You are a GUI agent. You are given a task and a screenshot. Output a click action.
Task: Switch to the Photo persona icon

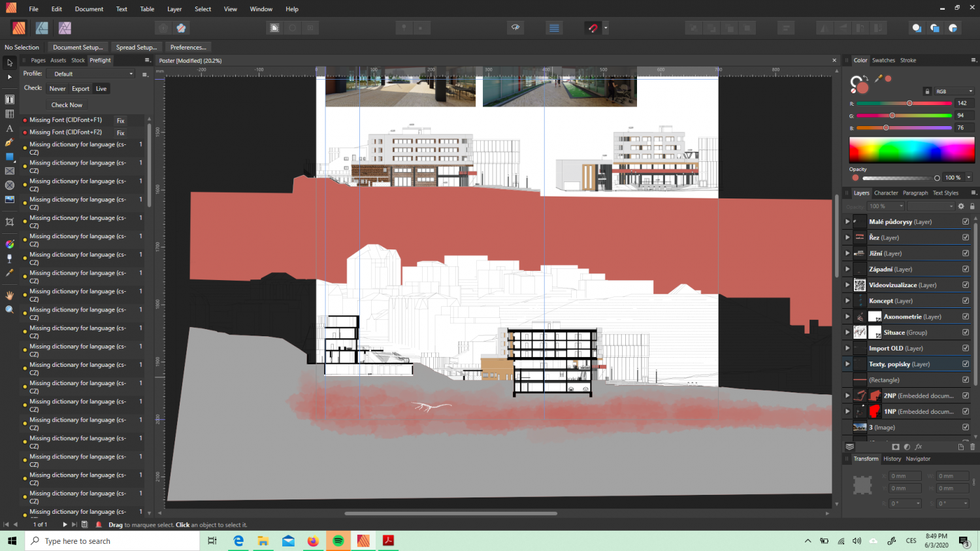tap(65, 28)
